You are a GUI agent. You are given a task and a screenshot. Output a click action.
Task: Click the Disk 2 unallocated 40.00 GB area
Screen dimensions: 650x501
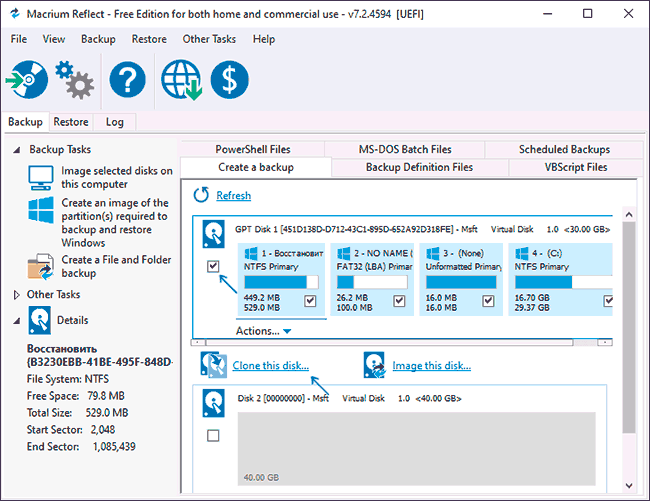coord(417,448)
